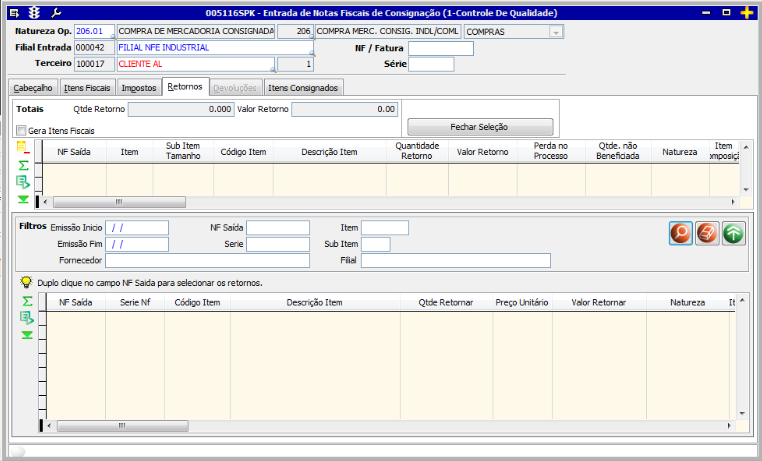The width and height of the screenshot is (762, 461).
Task: Click the green up-arrow button in Filtros
Action: pos(733,232)
